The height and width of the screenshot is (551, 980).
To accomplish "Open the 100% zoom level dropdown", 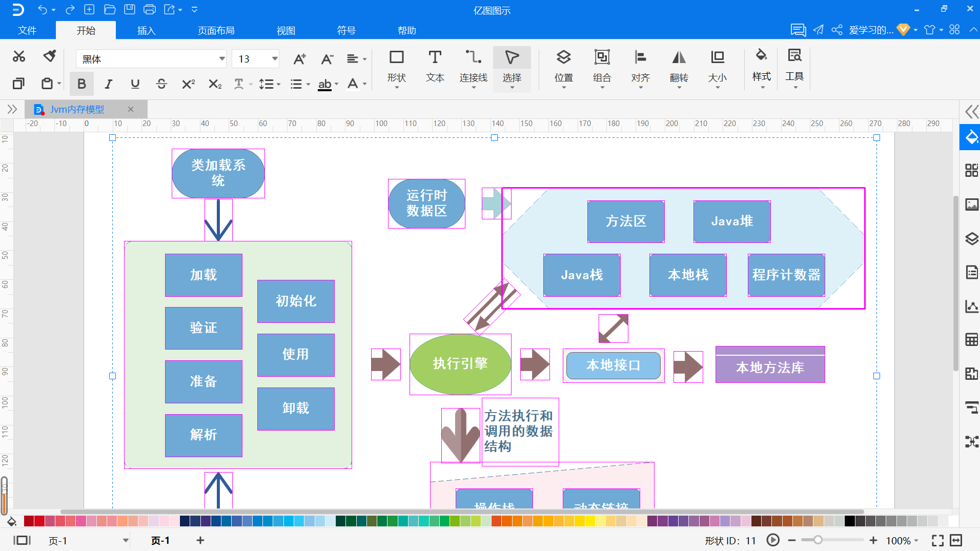I will tap(916, 541).
